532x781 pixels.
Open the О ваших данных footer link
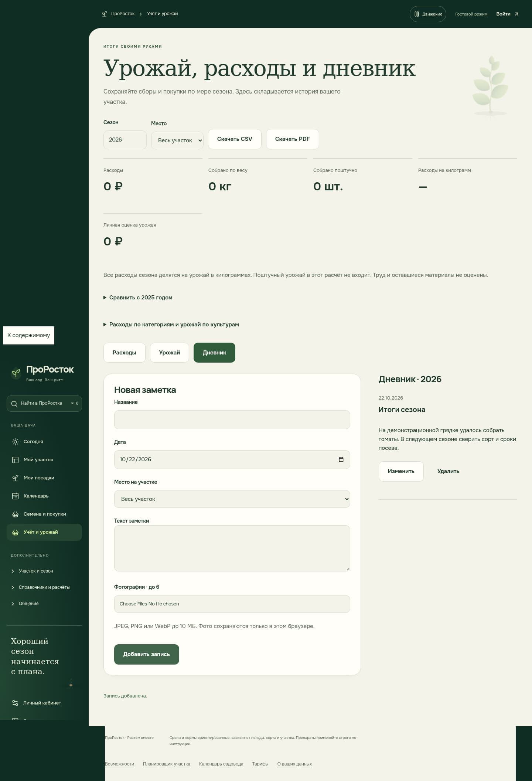tap(294, 764)
